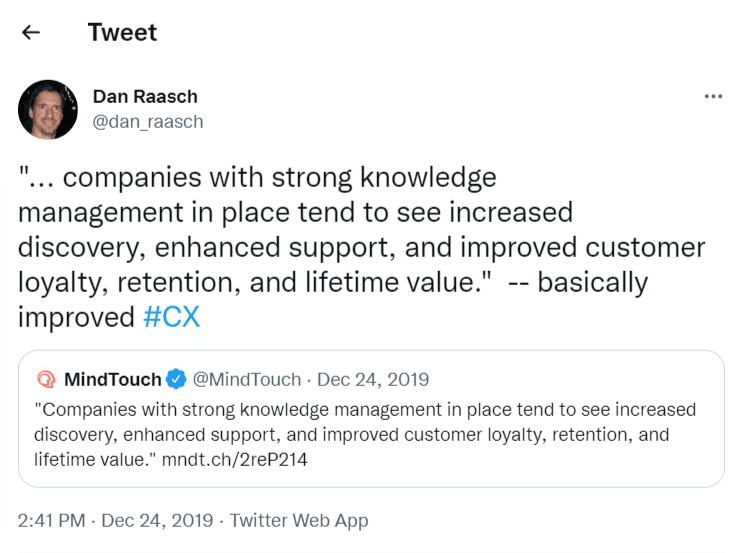Click the 2:41 PM timestamp
The image size is (743, 553).
click(51, 521)
